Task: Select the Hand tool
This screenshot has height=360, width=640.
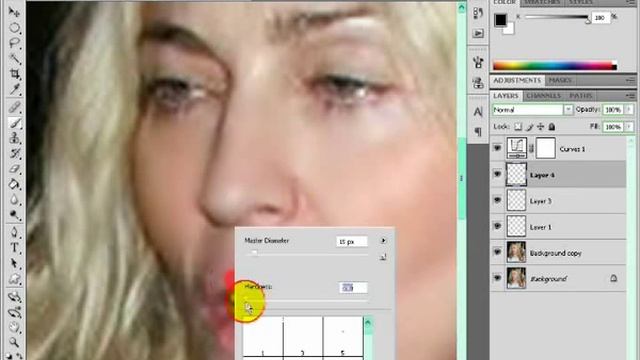Action: (14, 327)
